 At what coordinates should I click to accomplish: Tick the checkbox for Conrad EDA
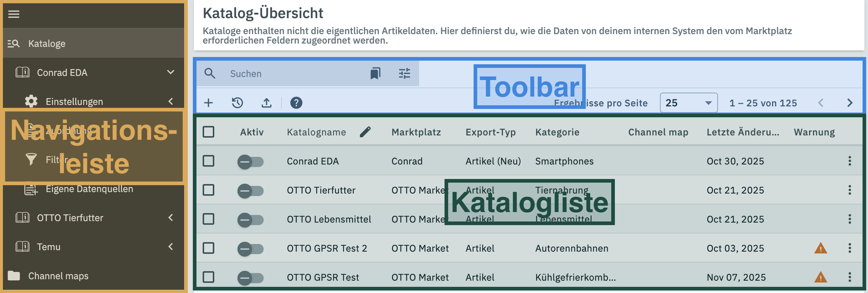coord(208,161)
